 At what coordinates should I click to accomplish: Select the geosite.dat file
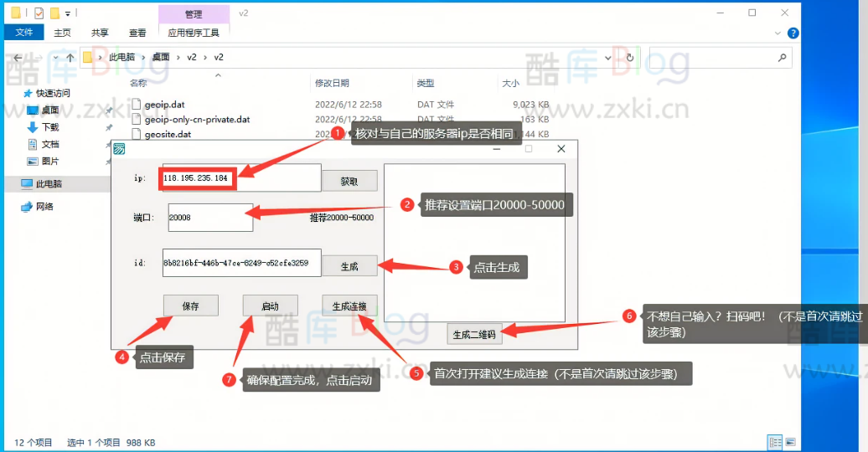(x=168, y=135)
